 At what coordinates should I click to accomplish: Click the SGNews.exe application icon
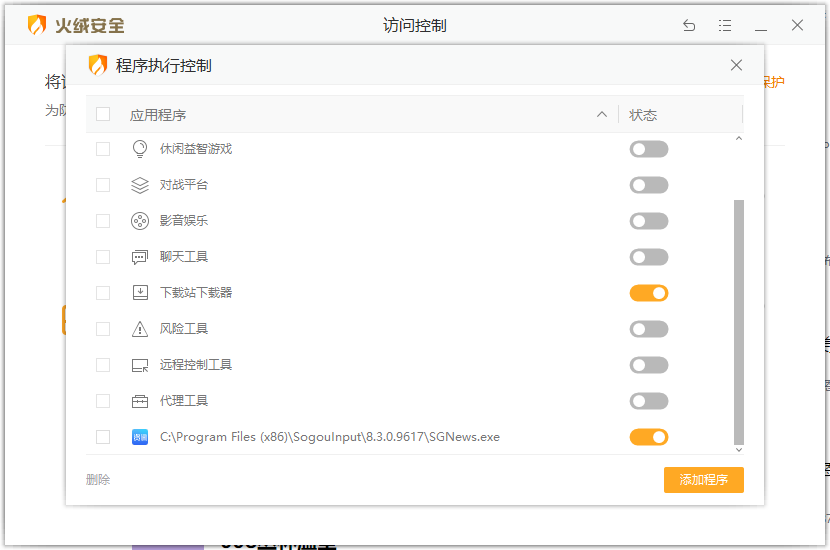(140, 437)
